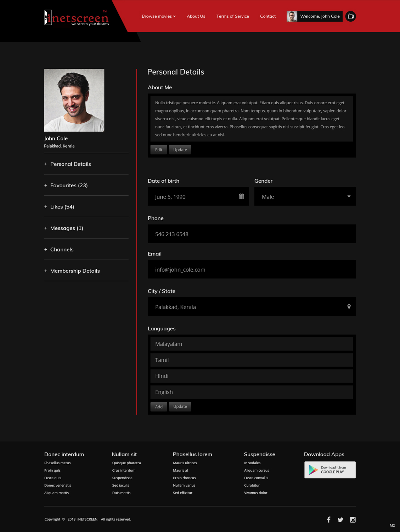Click the Update button under About Me
The image size is (400, 532).
180,149
